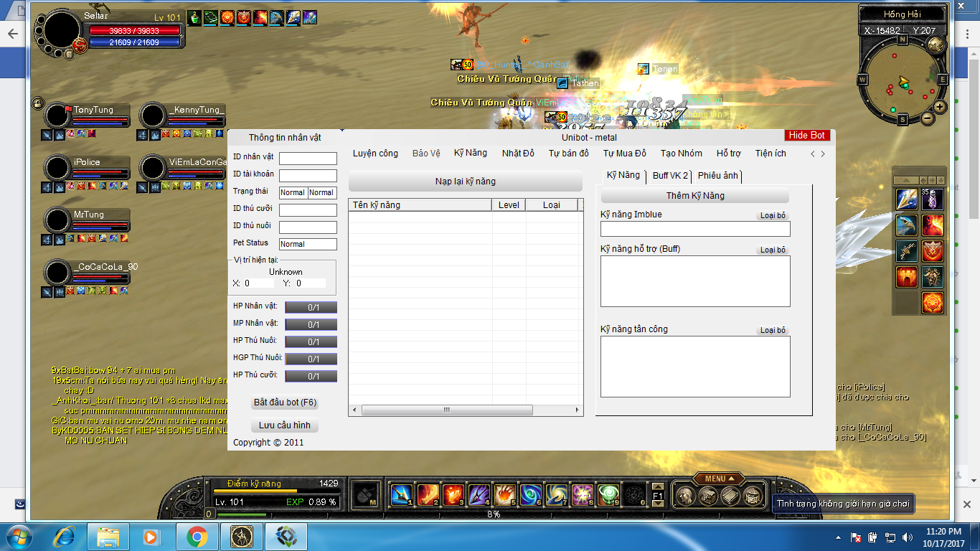Show hidden system tray icons
Image resolution: width=980 pixels, height=551 pixels.
click(x=838, y=537)
